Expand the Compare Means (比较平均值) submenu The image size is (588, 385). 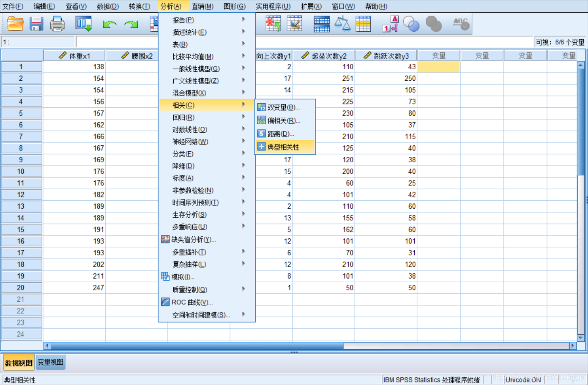coord(207,56)
